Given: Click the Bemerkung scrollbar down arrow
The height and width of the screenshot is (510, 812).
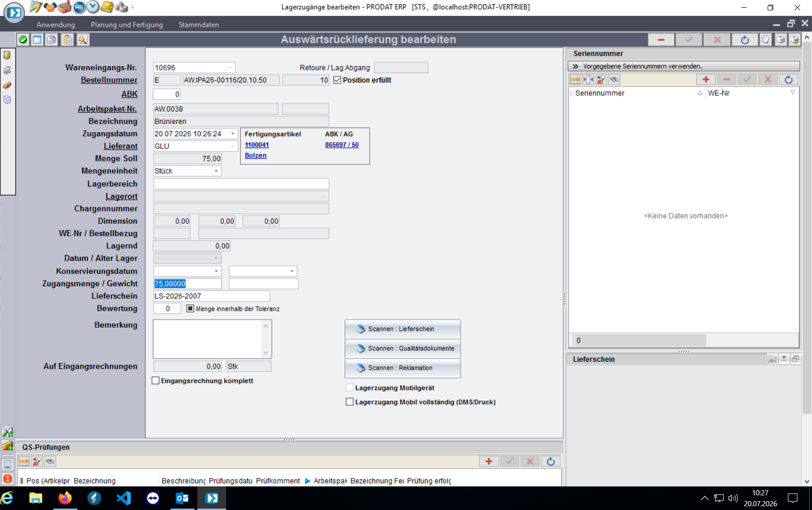Looking at the screenshot, I should pyautogui.click(x=266, y=353).
